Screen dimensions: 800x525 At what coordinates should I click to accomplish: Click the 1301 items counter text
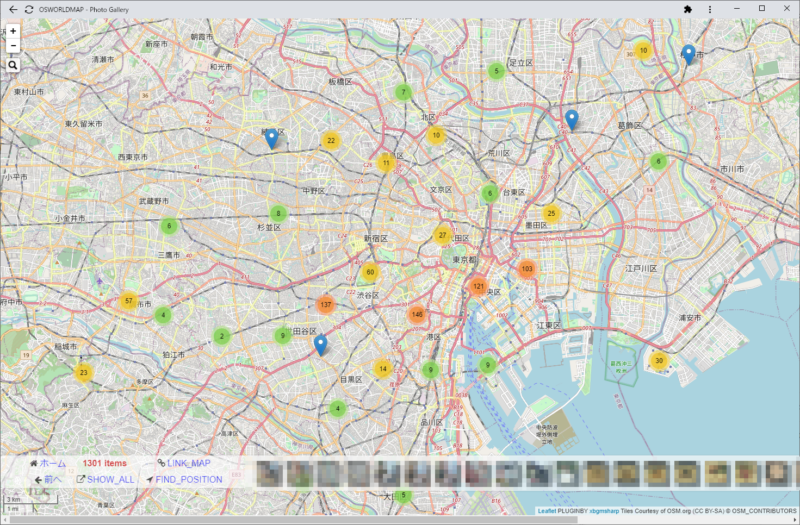[105, 463]
